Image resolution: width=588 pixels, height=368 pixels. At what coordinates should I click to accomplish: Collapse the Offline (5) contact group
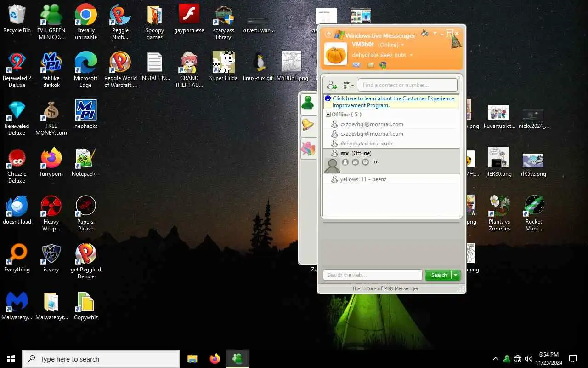(328, 115)
